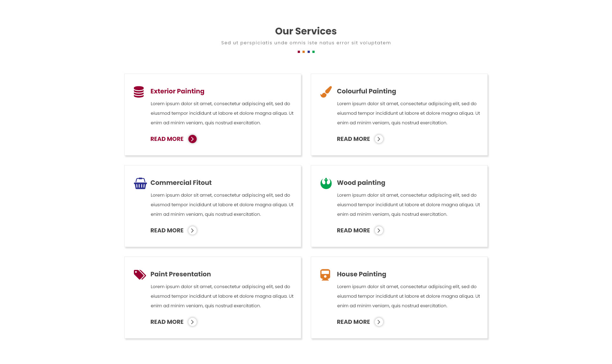Select the blue shopping basket icon

(x=140, y=183)
